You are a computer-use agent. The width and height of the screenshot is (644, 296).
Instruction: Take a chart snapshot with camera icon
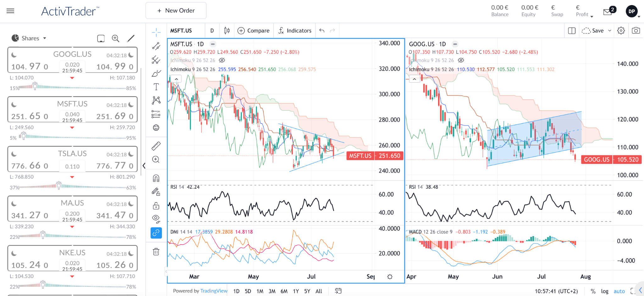[636, 31]
